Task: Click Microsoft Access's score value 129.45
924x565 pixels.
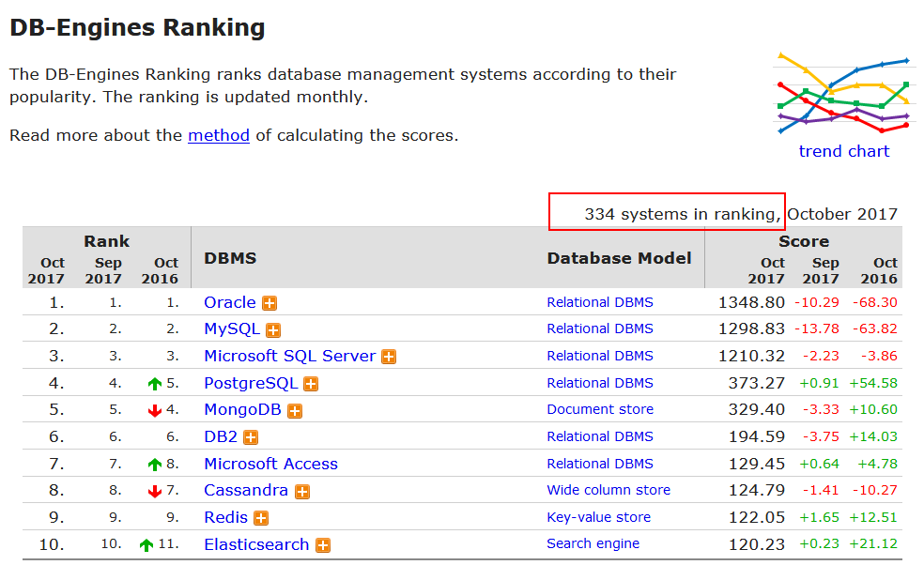Action: point(757,465)
